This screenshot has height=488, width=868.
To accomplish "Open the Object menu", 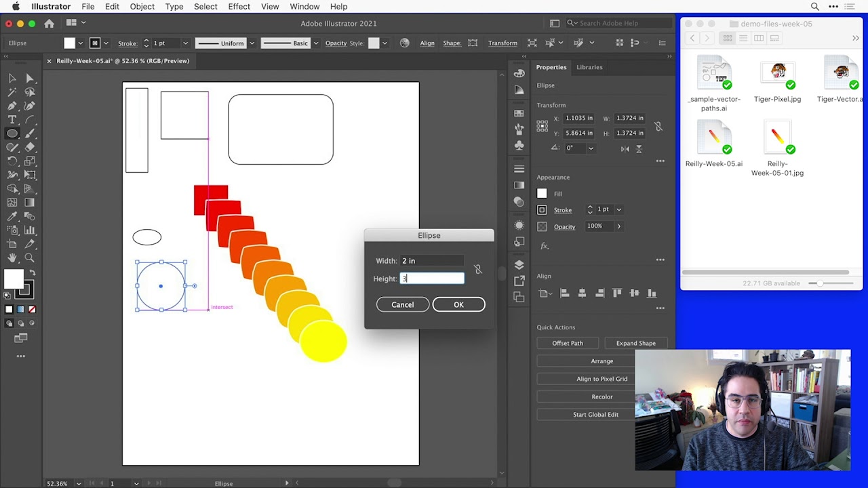I will (142, 6).
